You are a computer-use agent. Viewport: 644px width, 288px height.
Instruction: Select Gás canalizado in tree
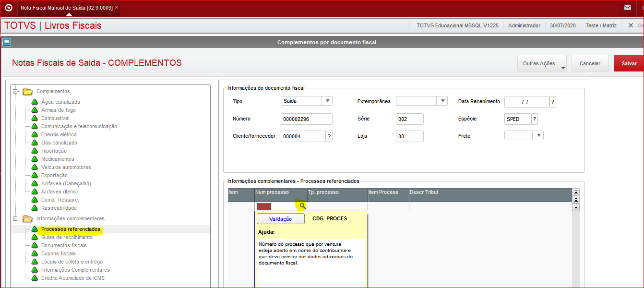coord(59,143)
